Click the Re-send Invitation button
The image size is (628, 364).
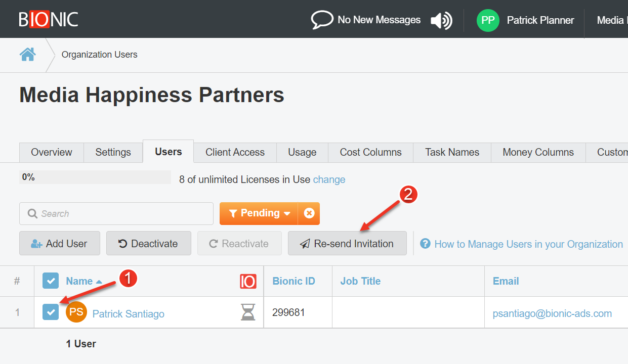point(347,243)
